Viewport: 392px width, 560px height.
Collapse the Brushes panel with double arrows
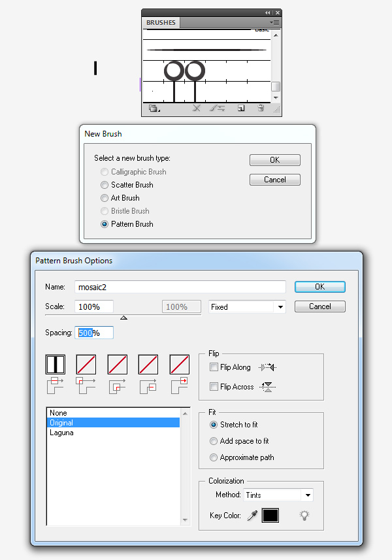coord(268,12)
